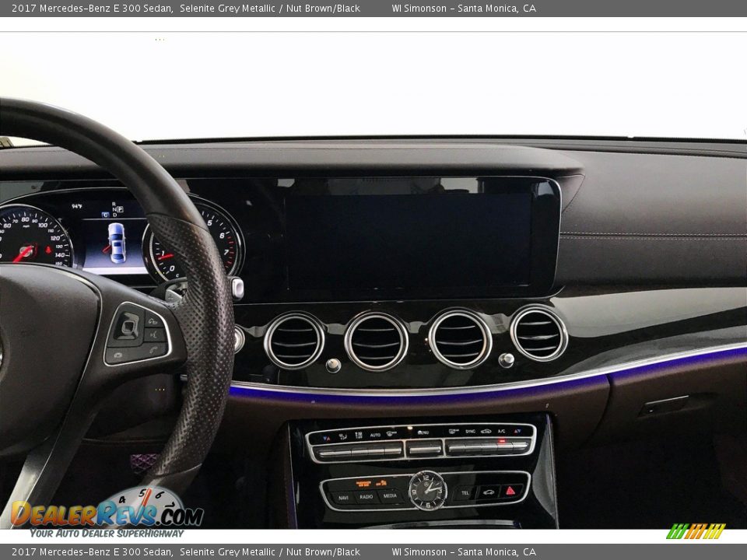
Task: Toggle AUTO climate control
Action: (375, 434)
